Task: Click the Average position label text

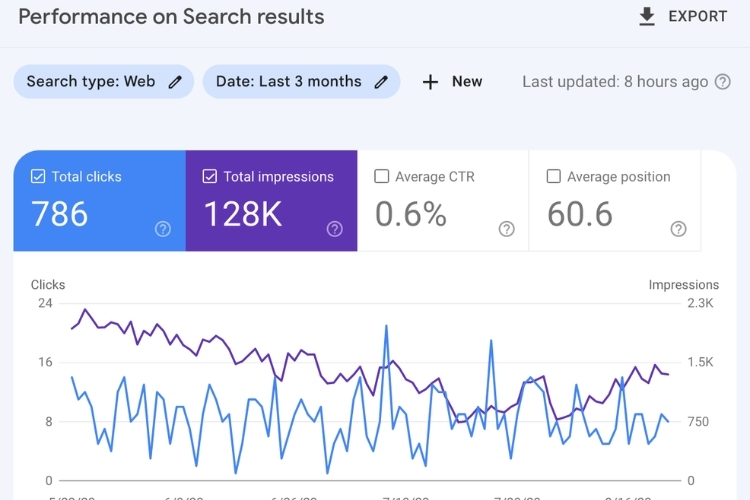Action: (x=619, y=177)
